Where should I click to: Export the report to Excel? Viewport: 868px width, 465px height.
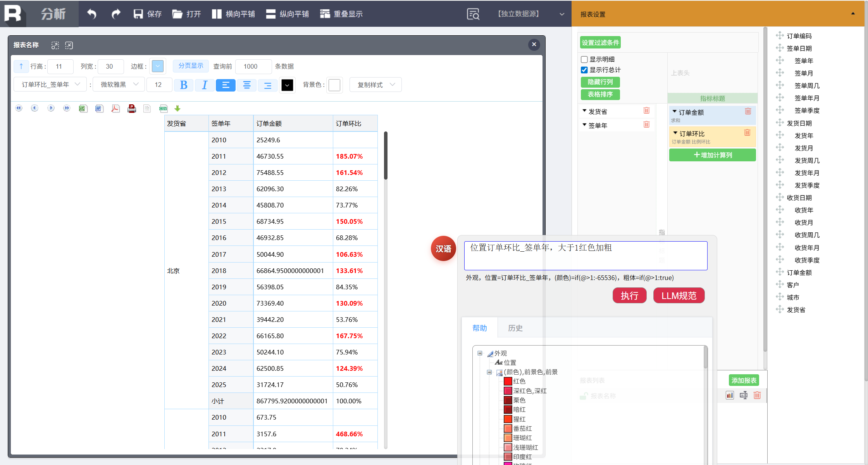point(83,109)
